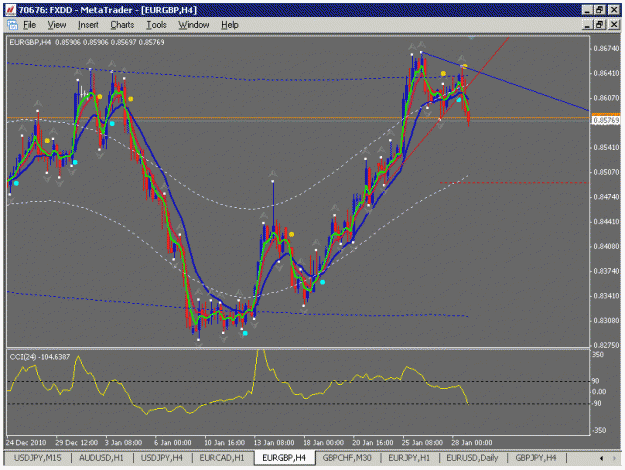The height and width of the screenshot is (470, 625).
Task: Click the current price label 0.85769
Action: click(606, 120)
